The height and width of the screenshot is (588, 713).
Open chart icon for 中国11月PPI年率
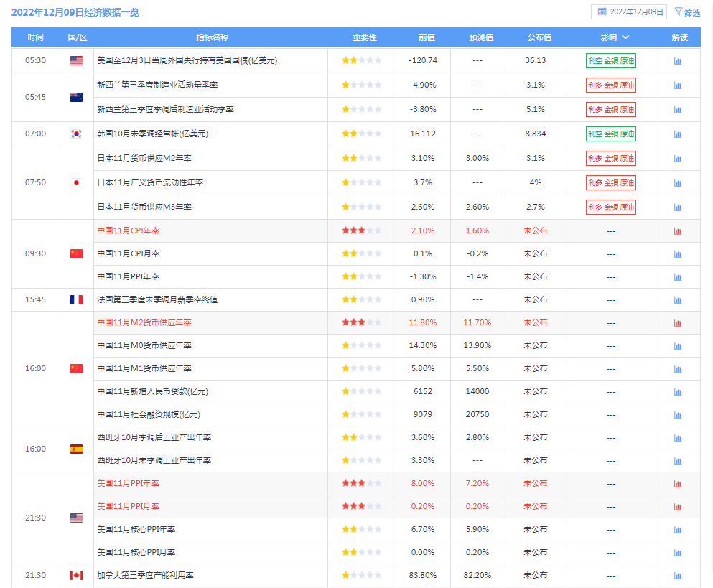(x=678, y=277)
